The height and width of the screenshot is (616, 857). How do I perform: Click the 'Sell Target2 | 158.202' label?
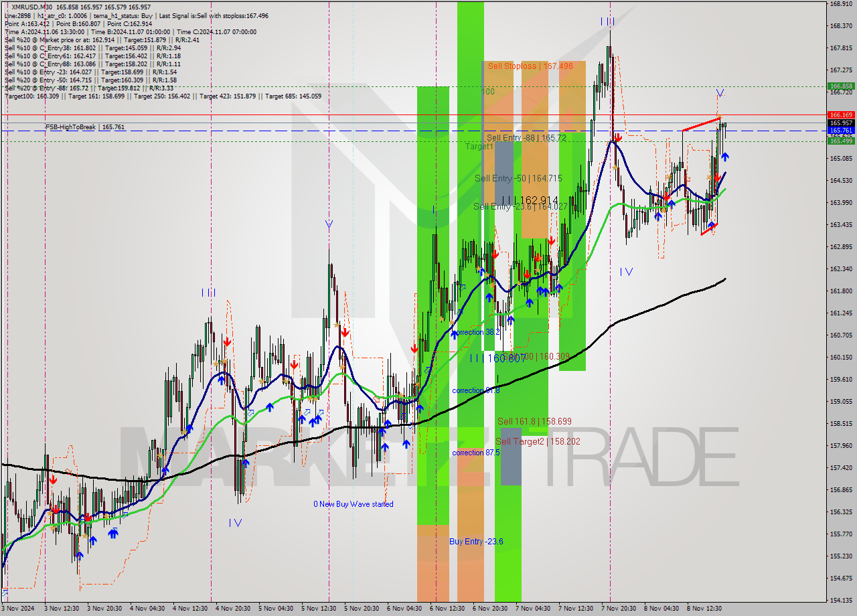point(538,441)
